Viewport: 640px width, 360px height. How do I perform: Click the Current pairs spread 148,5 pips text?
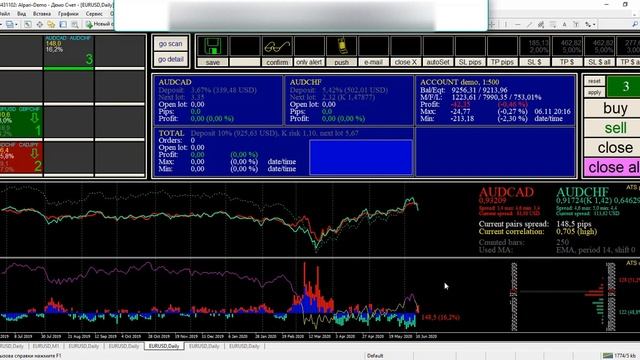(x=535, y=224)
